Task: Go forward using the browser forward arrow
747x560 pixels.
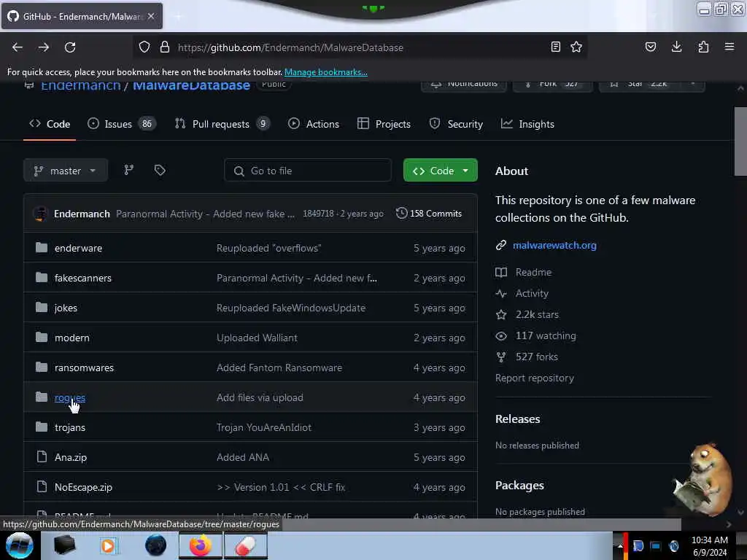Action: pos(44,47)
